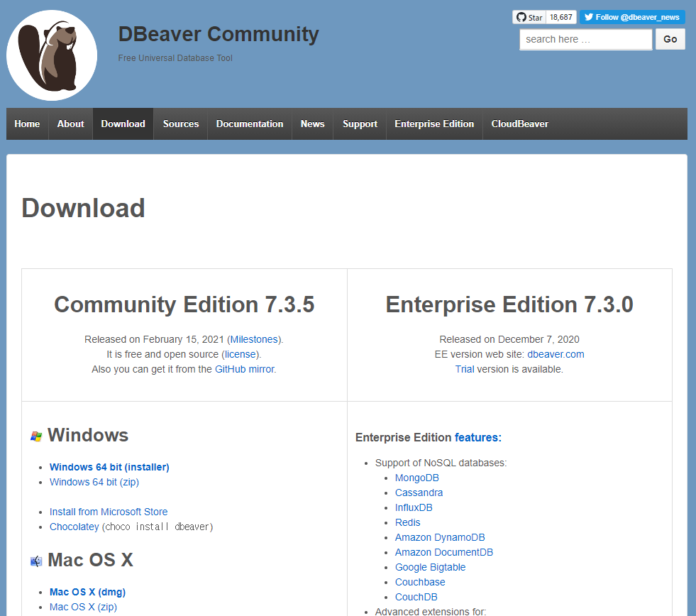Click the GitHub Star button
The image size is (696, 616).
click(x=529, y=17)
